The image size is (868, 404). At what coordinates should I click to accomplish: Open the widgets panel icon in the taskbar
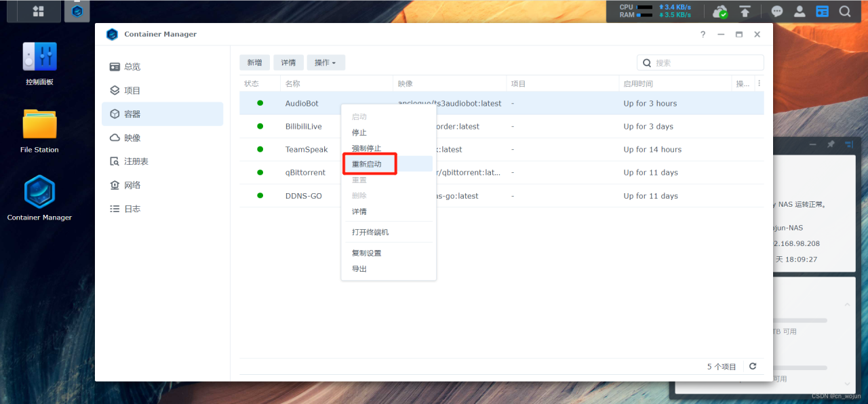click(822, 11)
